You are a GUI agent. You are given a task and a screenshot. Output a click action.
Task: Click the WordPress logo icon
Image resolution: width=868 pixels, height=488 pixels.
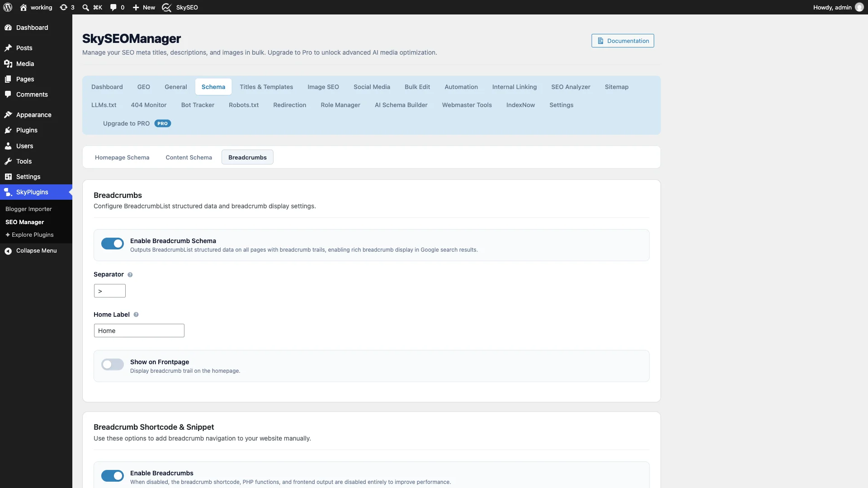[x=8, y=7]
